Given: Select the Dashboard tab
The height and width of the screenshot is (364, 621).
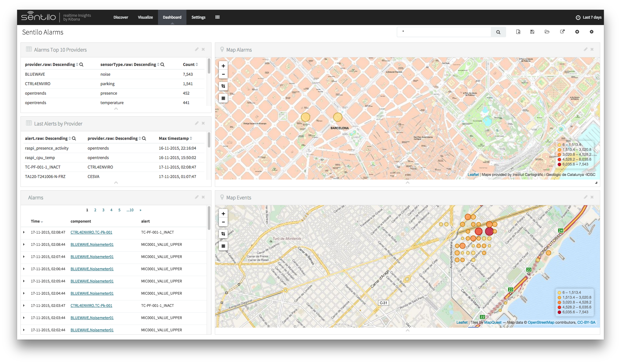Looking at the screenshot, I should 172,17.
